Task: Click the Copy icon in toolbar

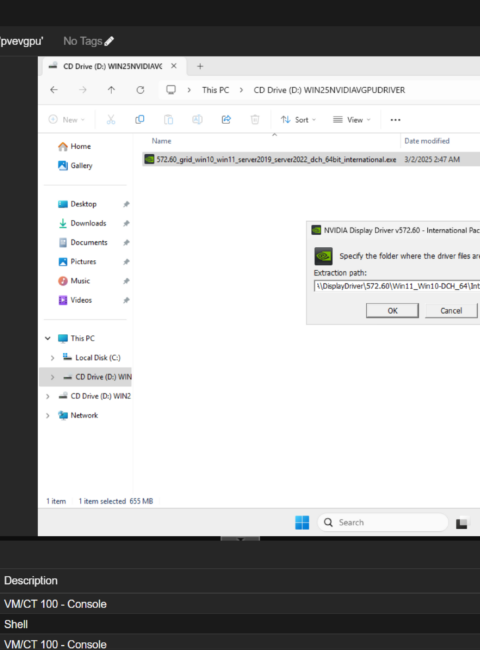Action: [x=140, y=120]
